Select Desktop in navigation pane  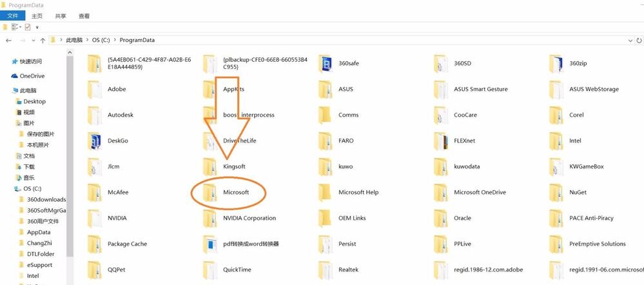point(30,101)
